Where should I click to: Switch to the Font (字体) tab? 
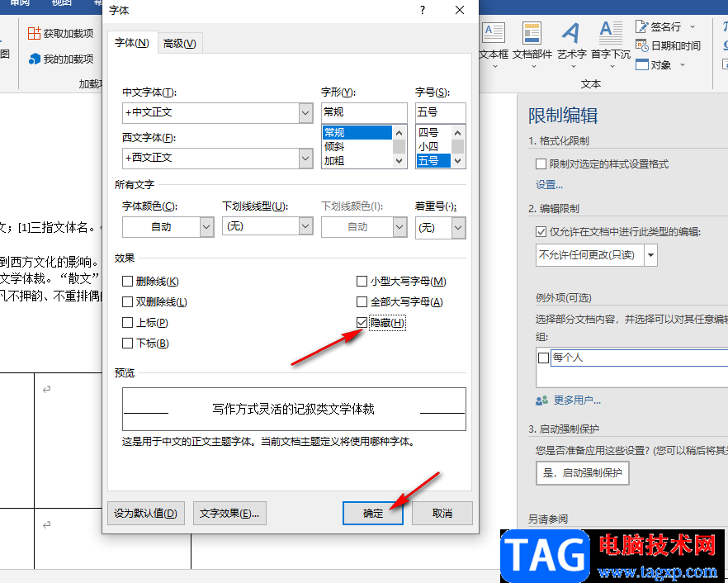coord(132,43)
